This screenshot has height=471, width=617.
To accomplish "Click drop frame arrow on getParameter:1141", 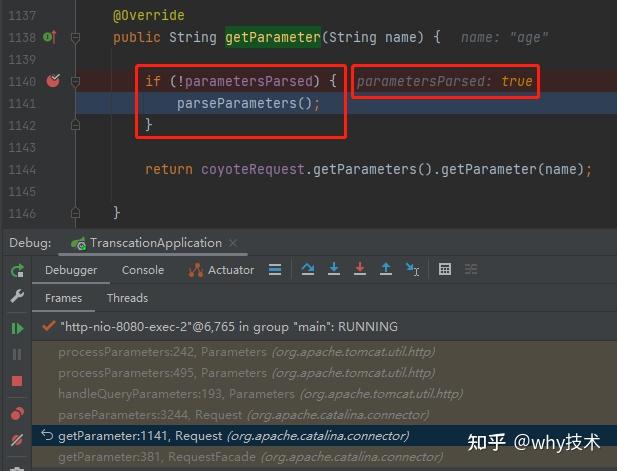I will (47, 435).
